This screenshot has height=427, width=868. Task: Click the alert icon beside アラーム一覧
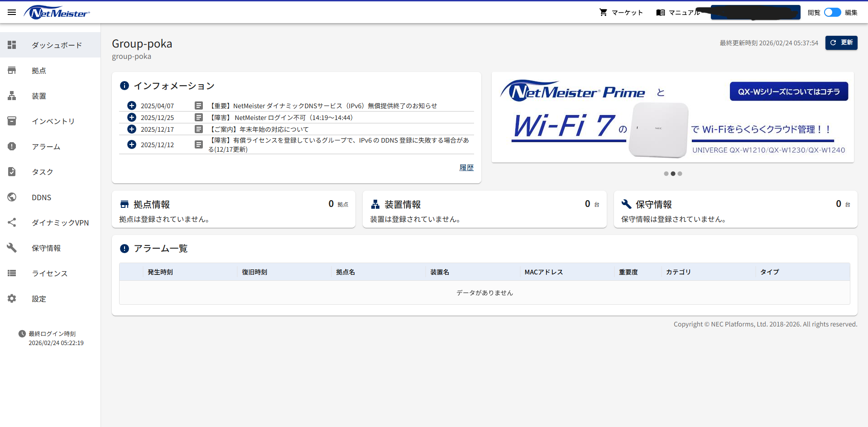(125, 248)
